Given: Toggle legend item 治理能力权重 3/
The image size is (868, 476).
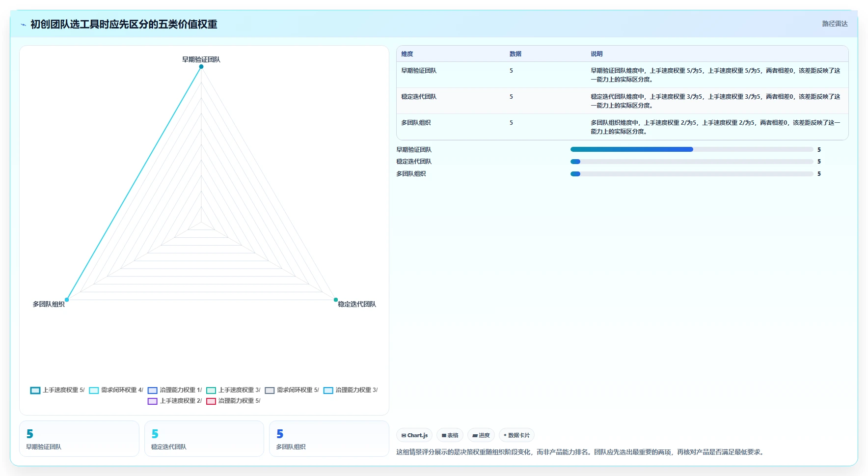Looking at the screenshot, I should (x=351, y=390).
